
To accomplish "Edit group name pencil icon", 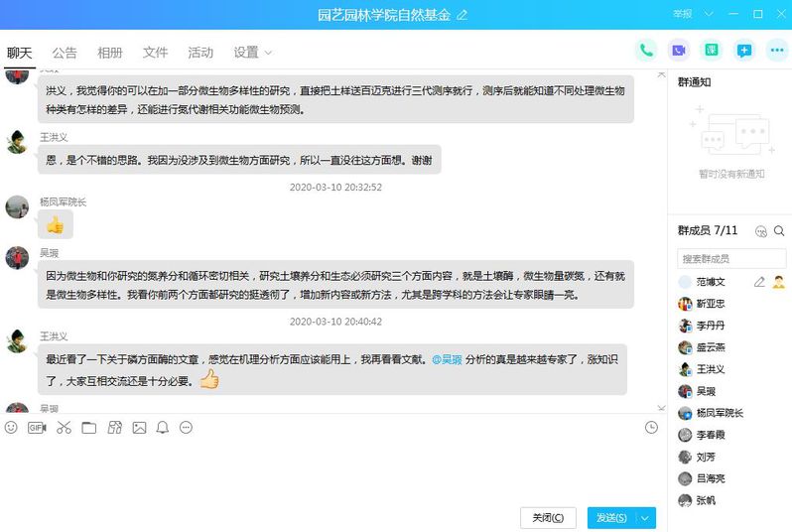I will (462, 15).
